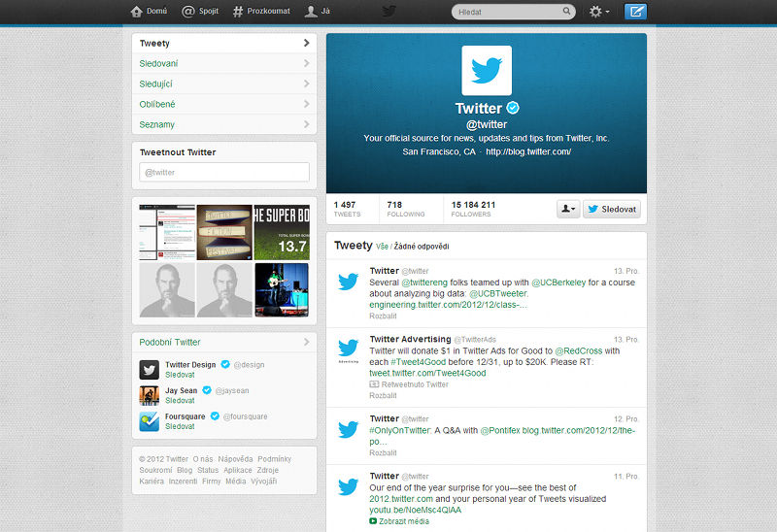This screenshot has height=532, width=777.
Task: Click chevron on the Sledovaní row
Action: coord(306,63)
